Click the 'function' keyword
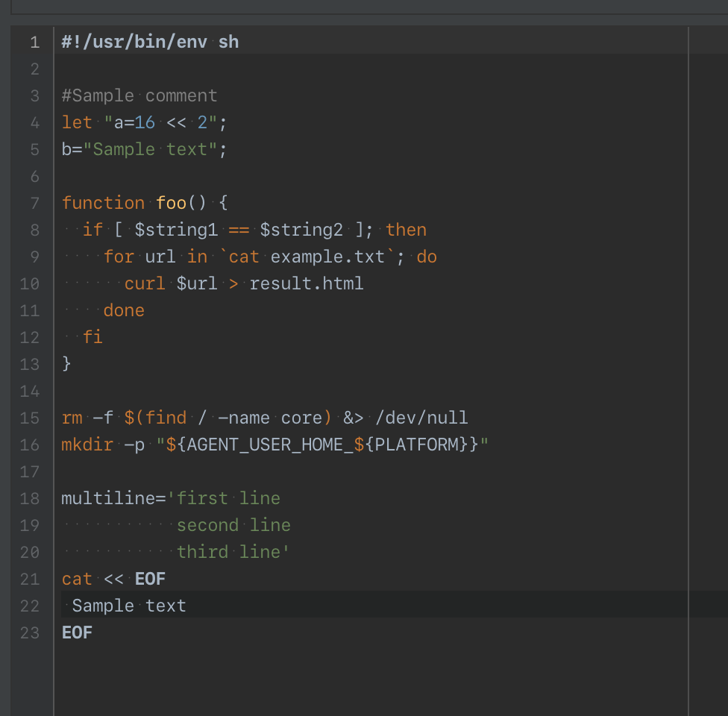Screen dimensions: 728x716 pyautogui.click(x=104, y=203)
